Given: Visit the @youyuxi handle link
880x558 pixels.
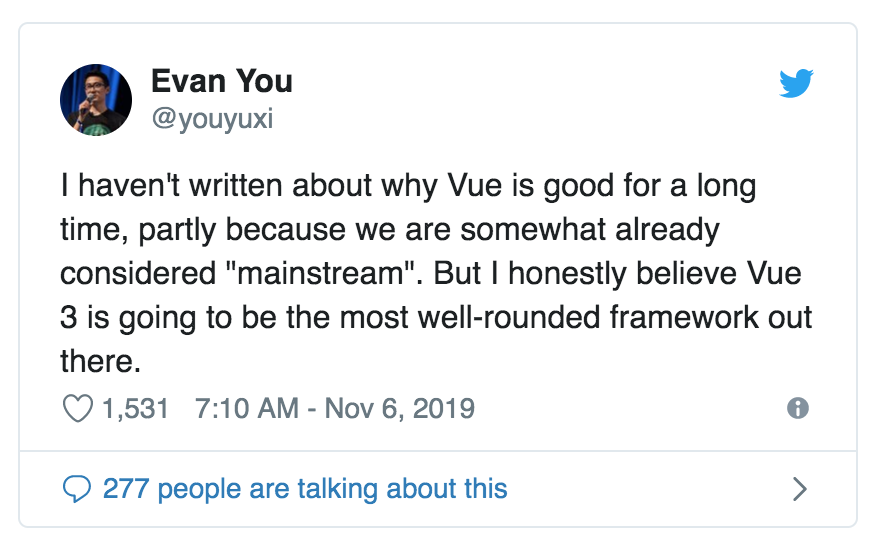Looking at the screenshot, I should click(x=212, y=120).
